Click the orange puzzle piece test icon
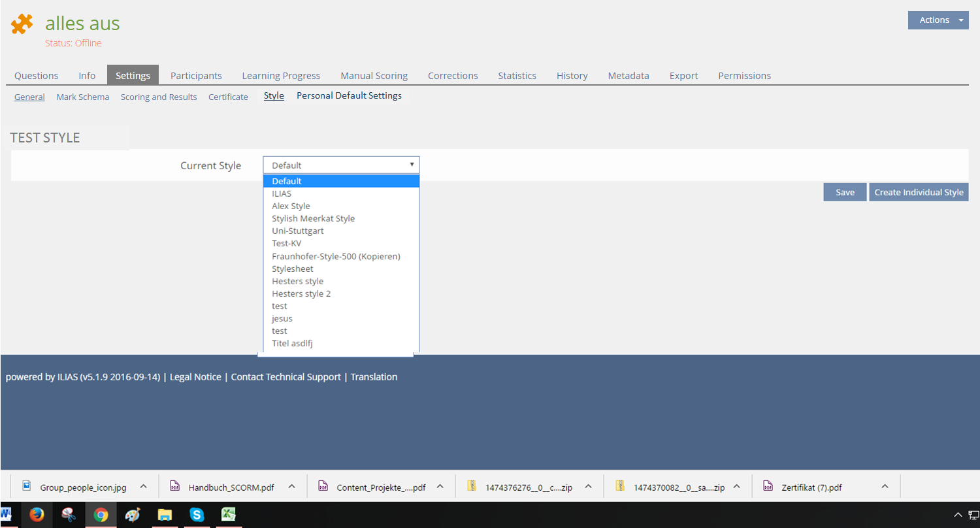 [22, 24]
